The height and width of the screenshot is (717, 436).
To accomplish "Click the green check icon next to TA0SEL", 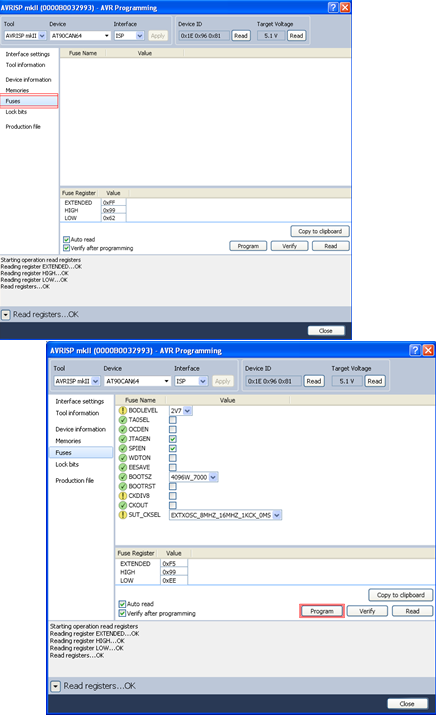I will coord(123,420).
